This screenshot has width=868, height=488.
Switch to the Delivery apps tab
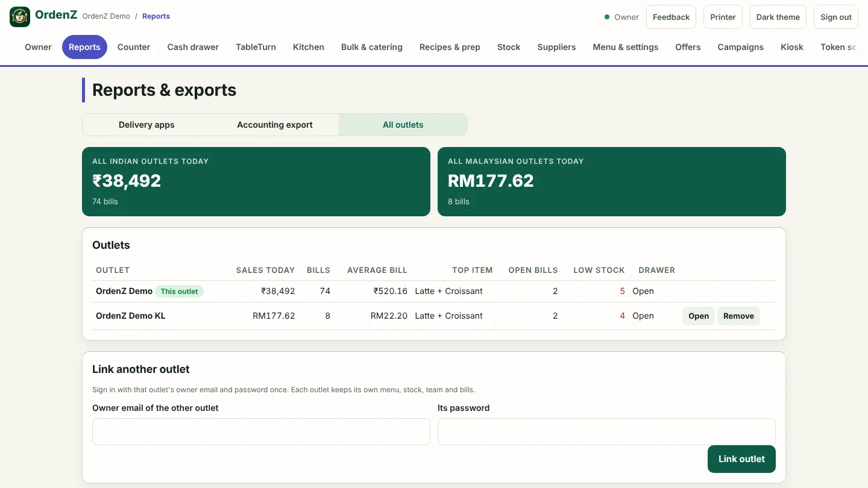[x=146, y=125]
